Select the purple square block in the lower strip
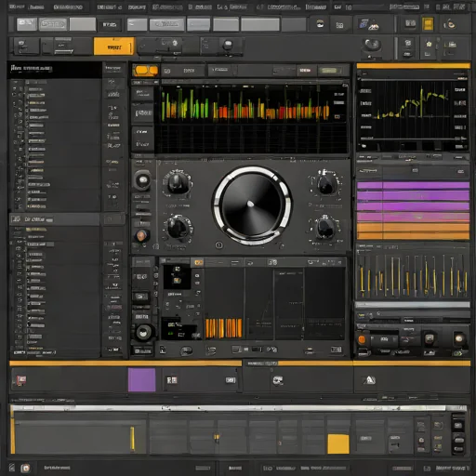Image resolution: width=476 pixels, height=476 pixels. pyautogui.click(x=141, y=380)
